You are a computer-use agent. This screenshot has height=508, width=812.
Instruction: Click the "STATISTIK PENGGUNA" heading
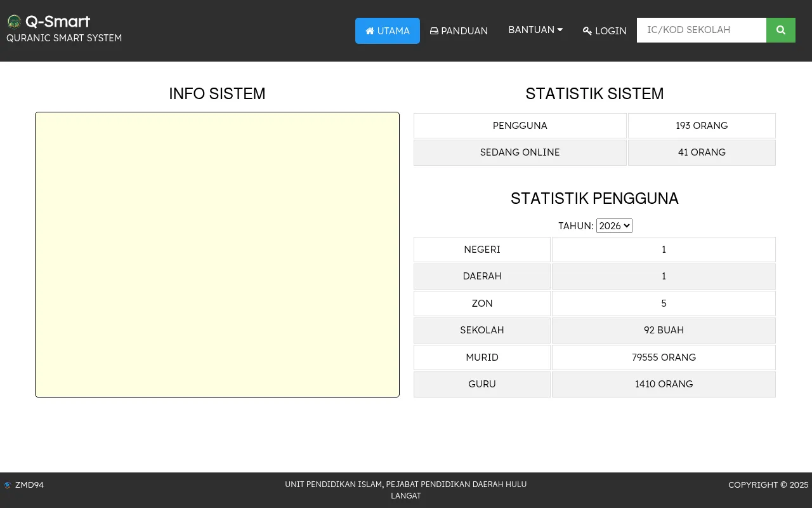(594, 199)
